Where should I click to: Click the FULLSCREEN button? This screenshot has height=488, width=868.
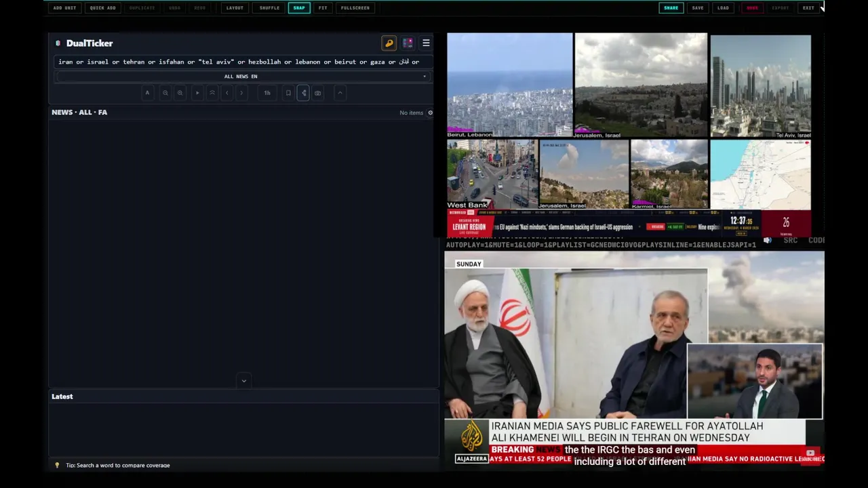point(355,8)
